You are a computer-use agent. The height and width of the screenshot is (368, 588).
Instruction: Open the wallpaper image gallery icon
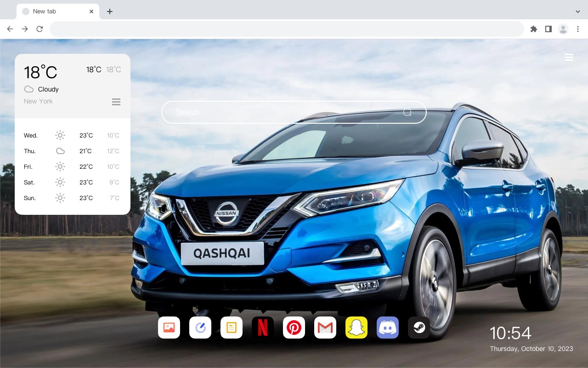[169, 328]
